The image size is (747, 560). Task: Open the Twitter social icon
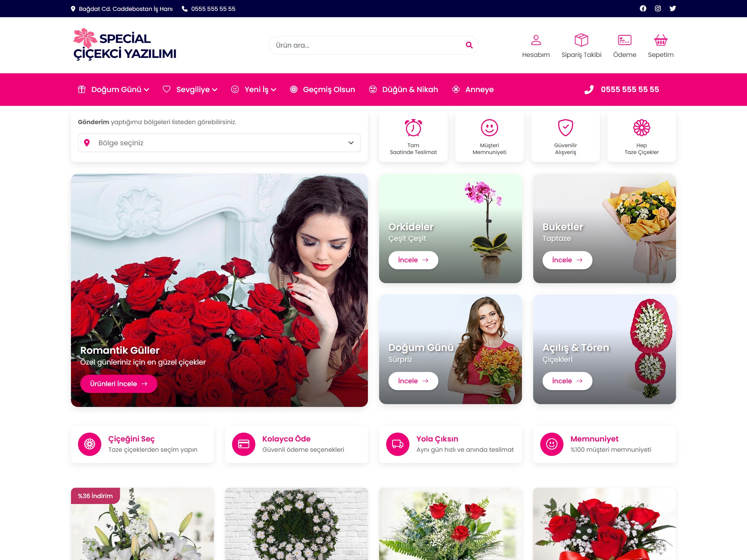click(x=672, y=8)
